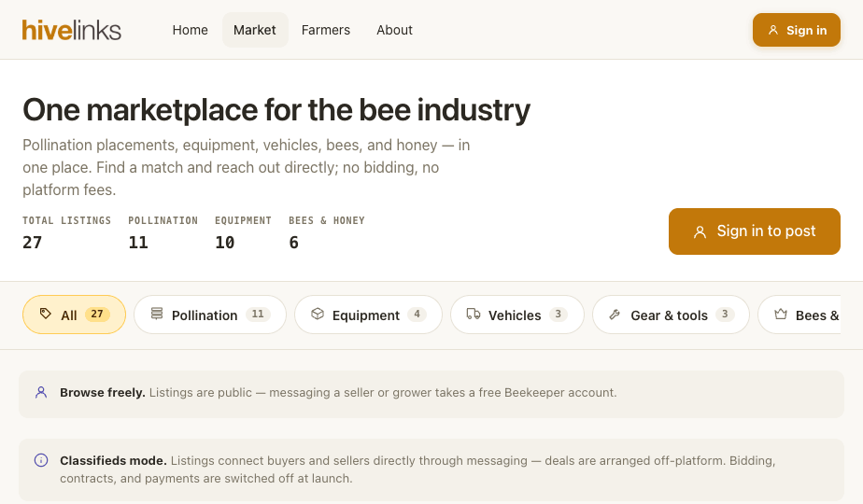Image resolution: width=863 pixels, height=504 pixels.
Task: Click the 27 count badge on All
Action: (97, 315)
